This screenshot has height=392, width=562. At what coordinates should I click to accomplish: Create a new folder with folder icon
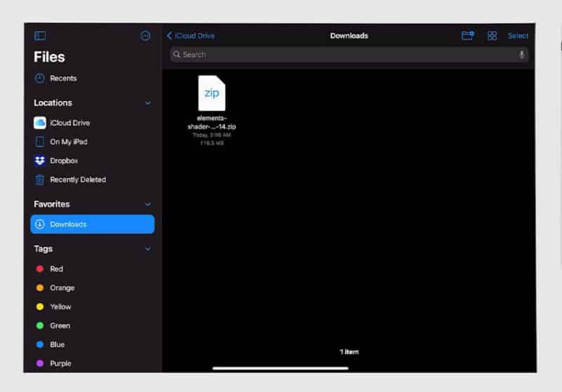pyautogui.click(x=468, y=35)
